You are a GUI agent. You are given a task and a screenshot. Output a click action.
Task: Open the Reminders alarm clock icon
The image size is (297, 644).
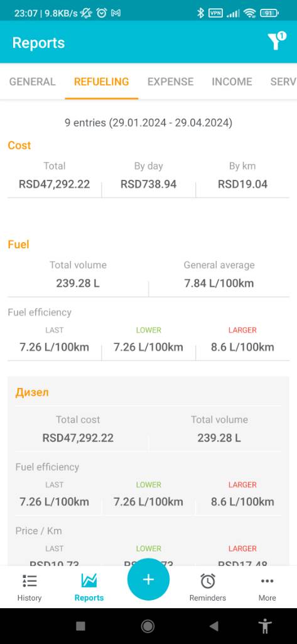(208, 580)
